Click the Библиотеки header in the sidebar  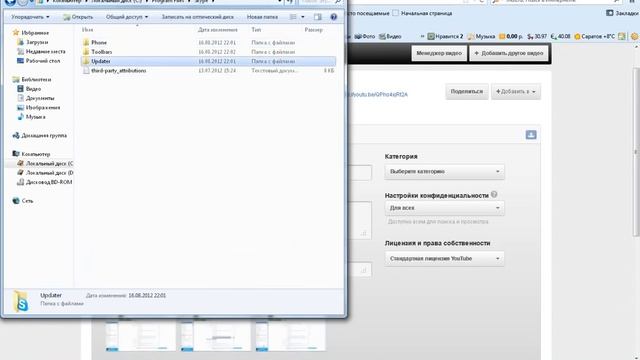(36, 79)
